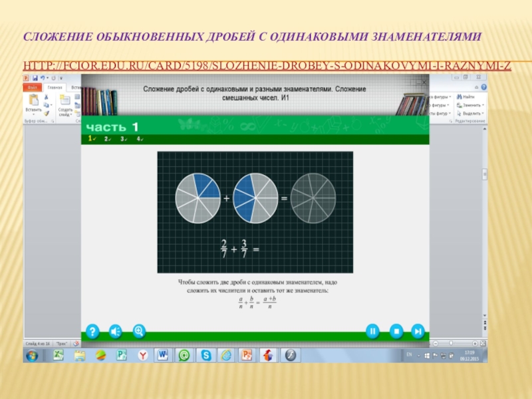This screenshot has width=532, height=399.
Task: Click the EN language indicator in tray
Action: [x=409, y=354]
